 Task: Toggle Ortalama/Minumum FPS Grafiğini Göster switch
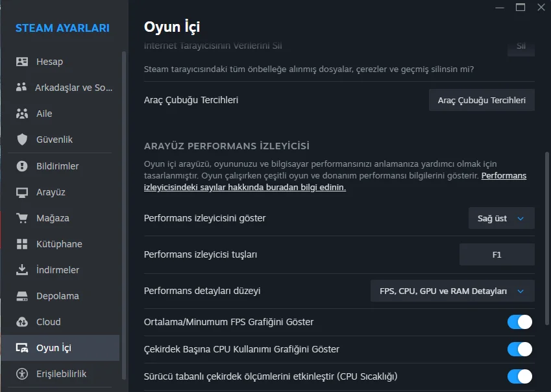tap(520, 322)
